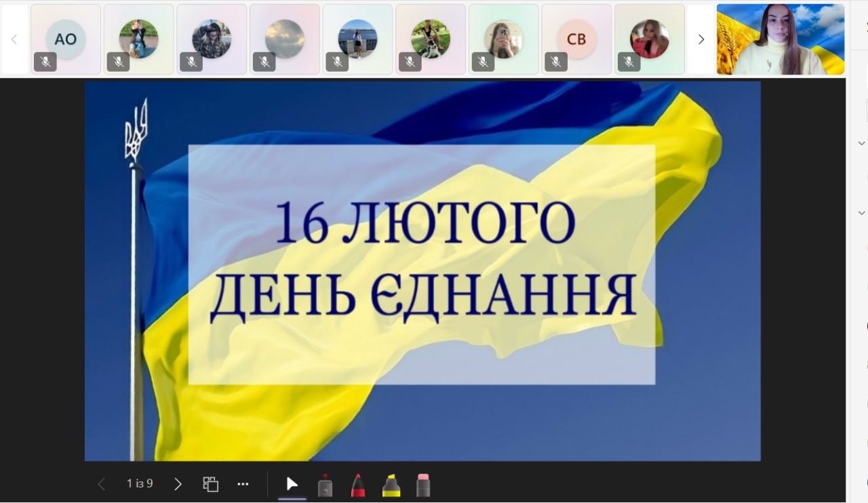This screenshot has width=868, height=503.
Task: Select the red pen tool
Action: 358,485
